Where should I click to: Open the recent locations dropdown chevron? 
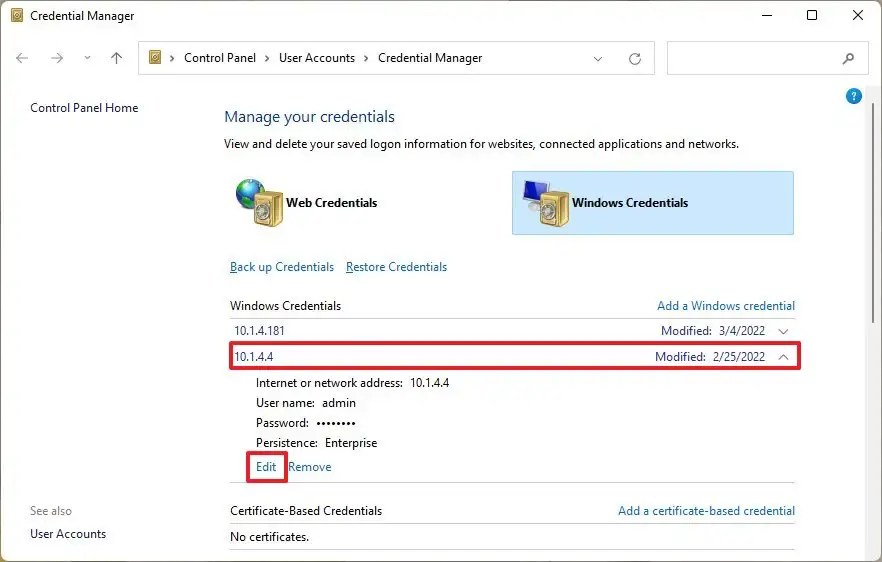click(x=87, y=57)
